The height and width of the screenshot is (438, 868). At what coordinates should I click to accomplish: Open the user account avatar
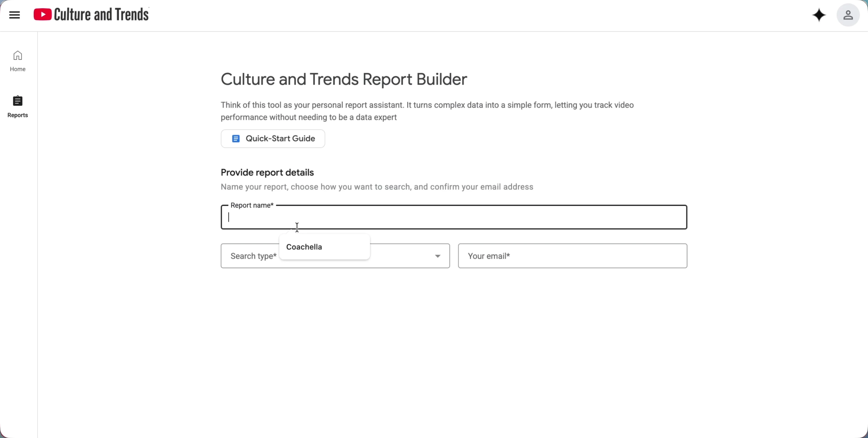(x=848, y=15)
